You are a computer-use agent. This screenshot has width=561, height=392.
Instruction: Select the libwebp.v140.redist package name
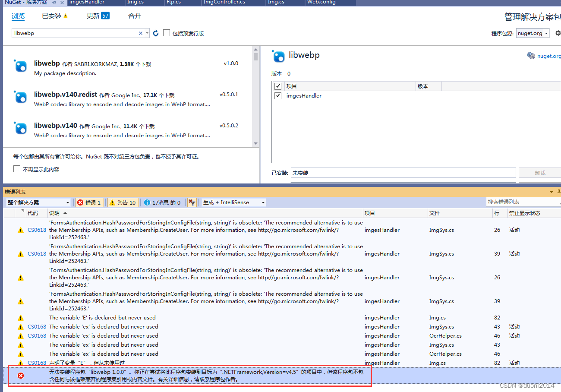(x=66, y=95)
